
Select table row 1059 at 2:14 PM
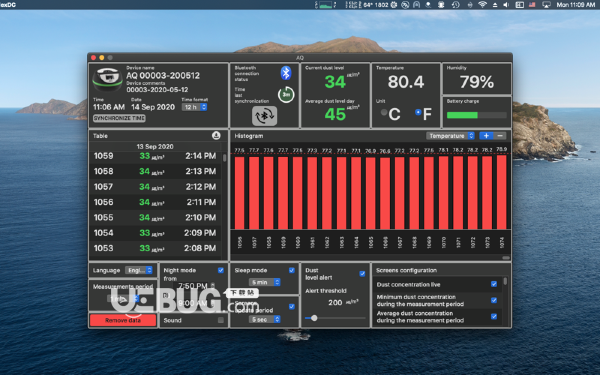click(x=155, y=156)
